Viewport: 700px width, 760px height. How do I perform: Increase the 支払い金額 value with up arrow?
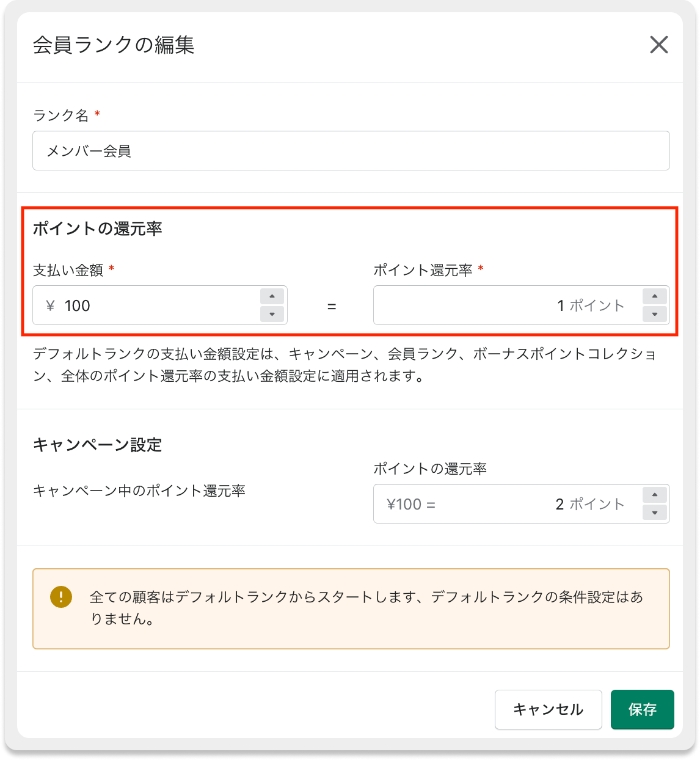point(272,296)
